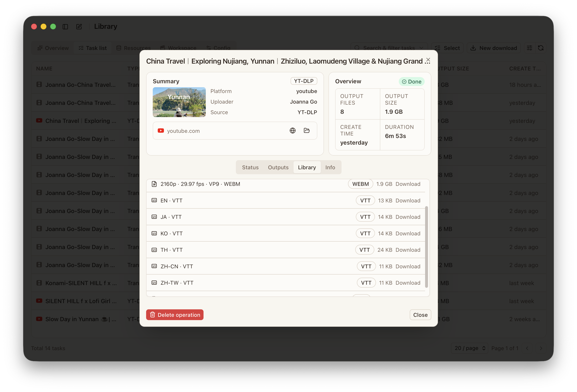This screenshot has height=392, width=577.
Task: Download the EN VTT subtitle file
Action: coord(408,200)
